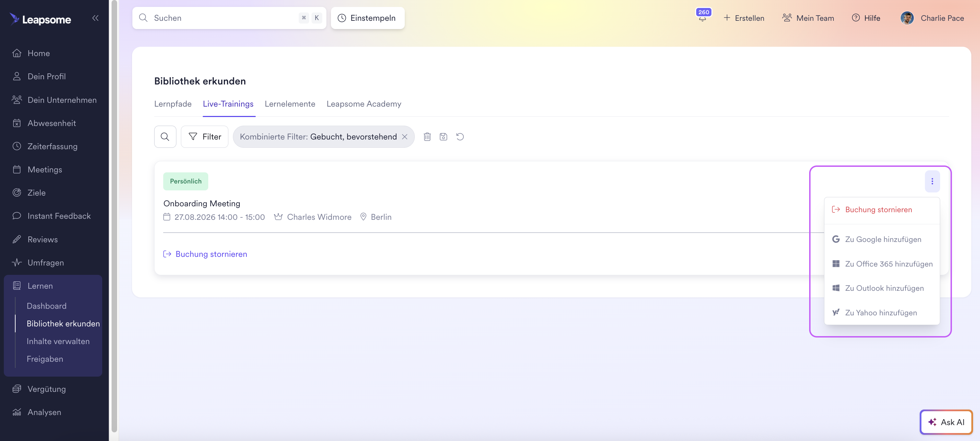The image size is (980, 441).
Task: Collapse the Lernen section in the sidebar
Action: (53, 286)
